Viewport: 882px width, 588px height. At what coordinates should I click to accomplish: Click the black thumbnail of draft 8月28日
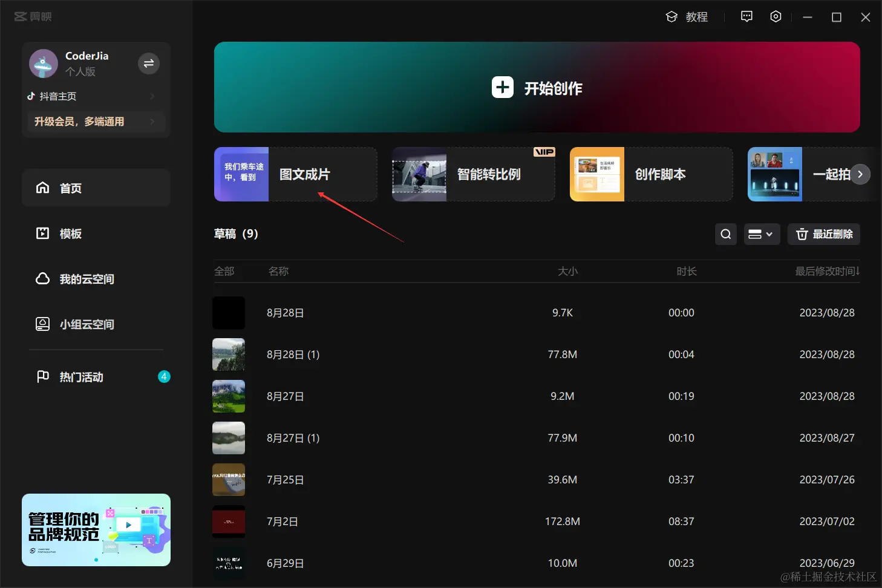229,313
